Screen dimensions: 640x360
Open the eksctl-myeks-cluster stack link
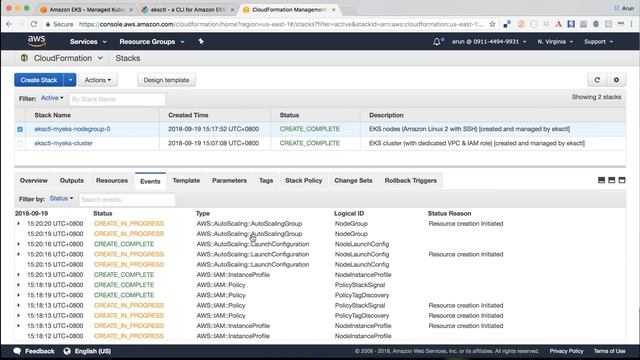coord(63,143)
